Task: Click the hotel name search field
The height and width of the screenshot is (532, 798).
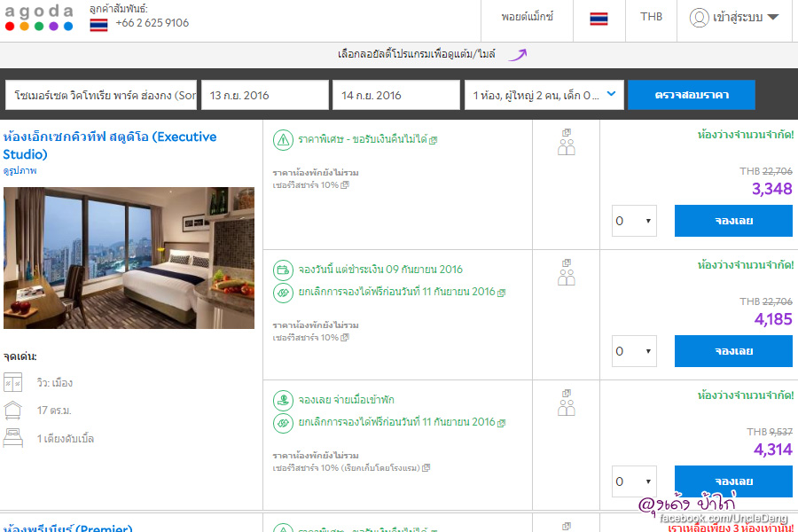Action: click(x=101, y=95)
